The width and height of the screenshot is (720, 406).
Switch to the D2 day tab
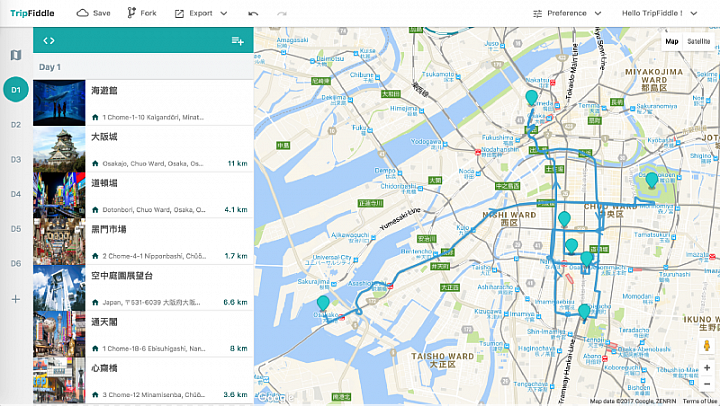tap(16, 124)
